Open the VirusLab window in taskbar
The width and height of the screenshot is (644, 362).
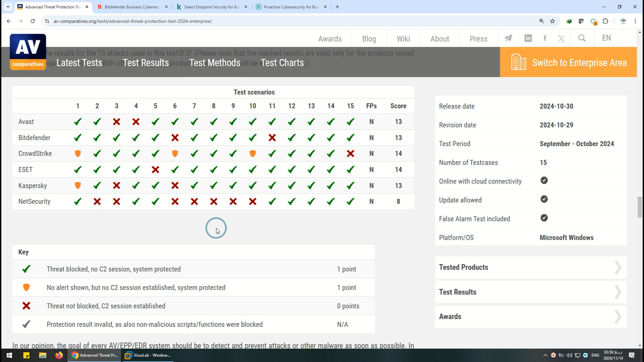148,355
